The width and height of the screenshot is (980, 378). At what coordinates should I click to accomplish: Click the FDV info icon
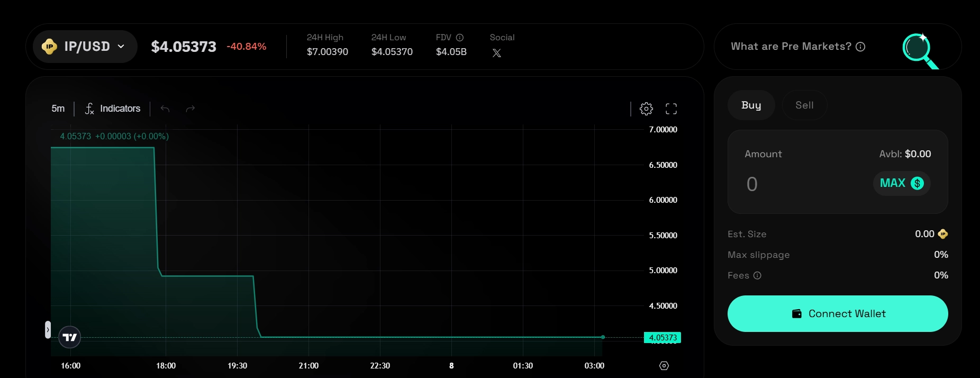[460, 38]
